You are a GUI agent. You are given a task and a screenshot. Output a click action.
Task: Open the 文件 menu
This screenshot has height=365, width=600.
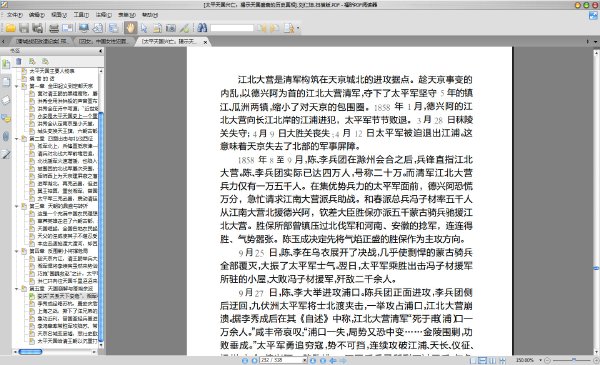pos(15,15)
